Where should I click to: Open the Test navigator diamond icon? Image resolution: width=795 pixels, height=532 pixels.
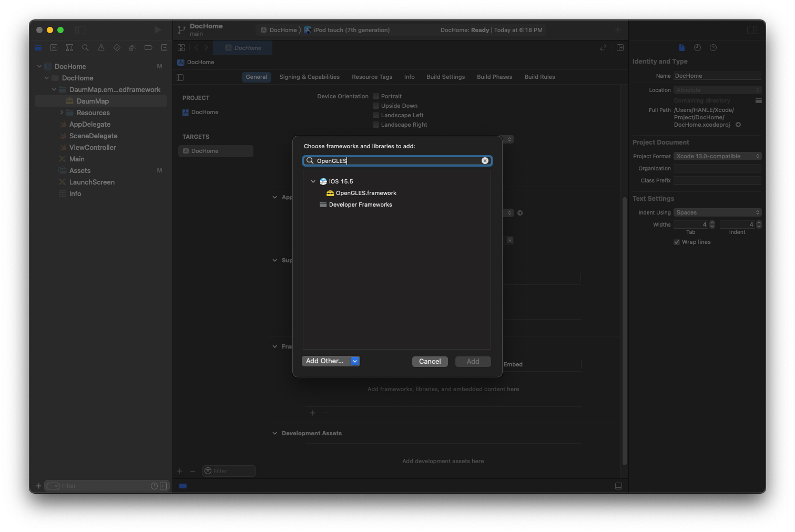[117, 48]
